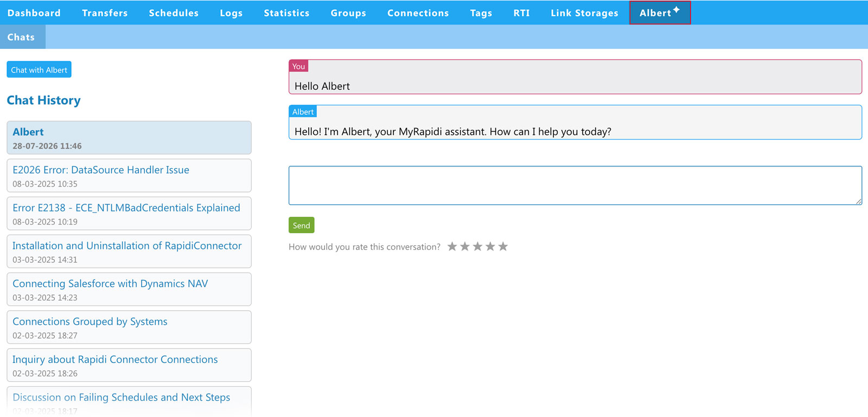Open Error E2138 ECE_NTLMBadCredentials chat
Screen dimensions: 868x417
129,214
